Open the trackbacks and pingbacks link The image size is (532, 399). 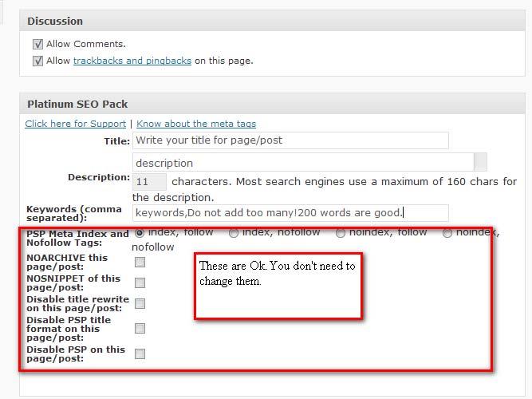click(132, 61)
